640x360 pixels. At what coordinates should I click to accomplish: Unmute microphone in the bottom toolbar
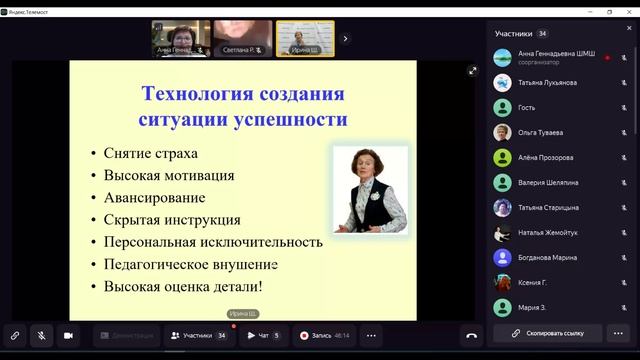(x=41, y=336)
